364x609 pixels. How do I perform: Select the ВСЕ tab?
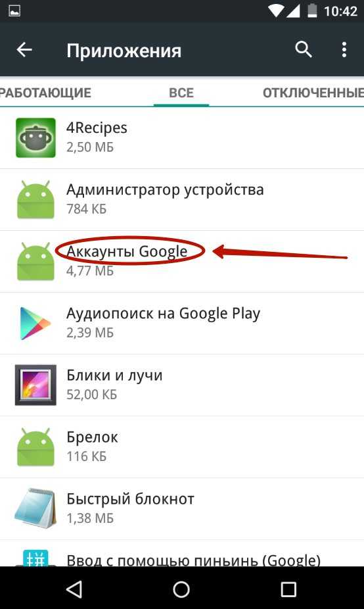pyautogui.click(x=181, y=93)
